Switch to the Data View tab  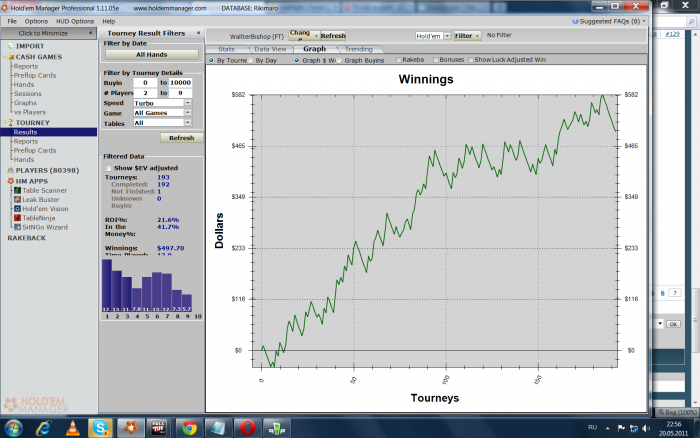[x=270, y=49]
